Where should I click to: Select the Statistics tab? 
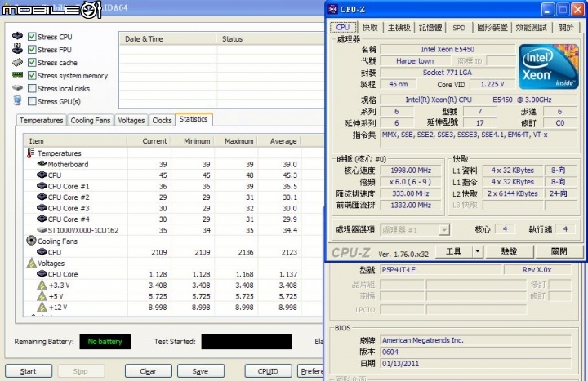194,119
